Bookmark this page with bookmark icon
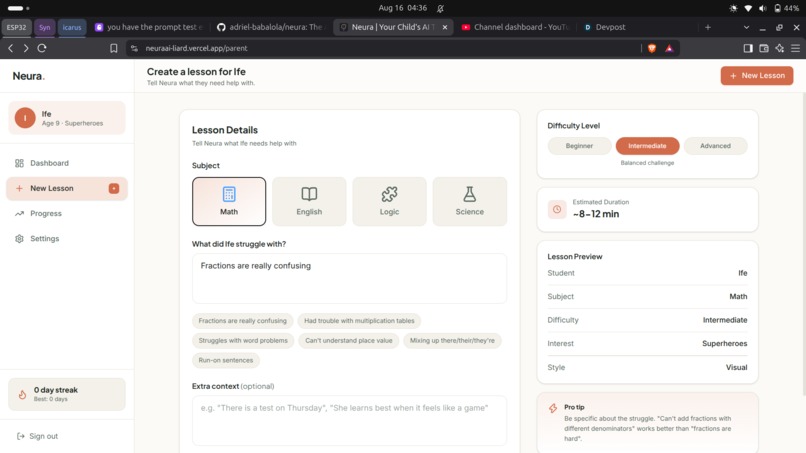Viewport: 806px width, 453px height. point(114,48)
